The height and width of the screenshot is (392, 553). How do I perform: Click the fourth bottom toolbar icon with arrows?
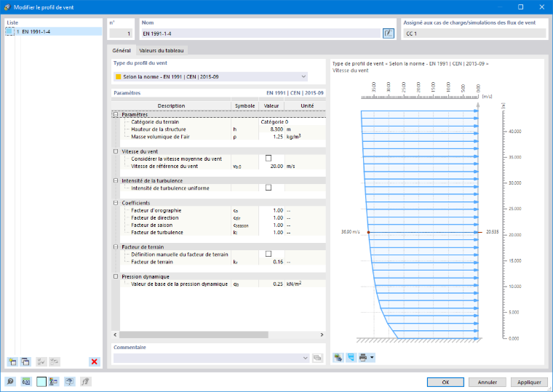tap(54, 381)
